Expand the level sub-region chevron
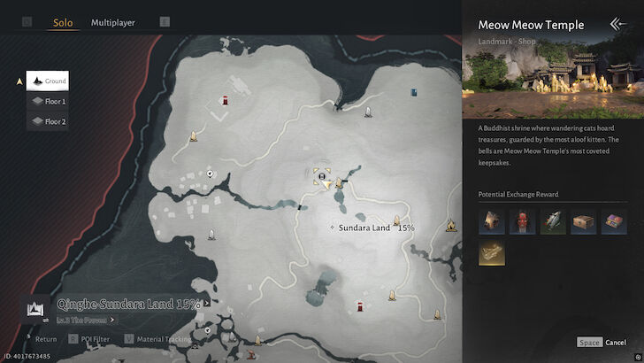This screenshot has width=644, height=363. 112,320
